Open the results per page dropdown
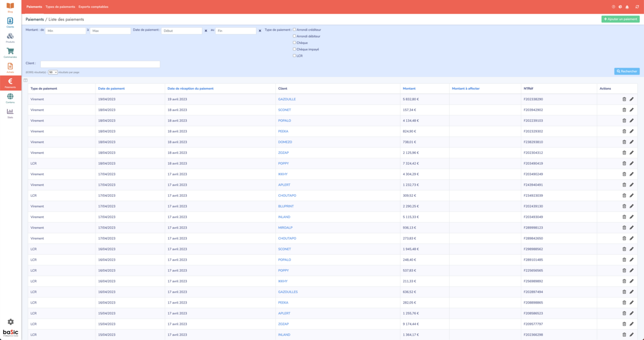Image resolution: width=644 pixels, height=340 pixels. coord(53,72)
